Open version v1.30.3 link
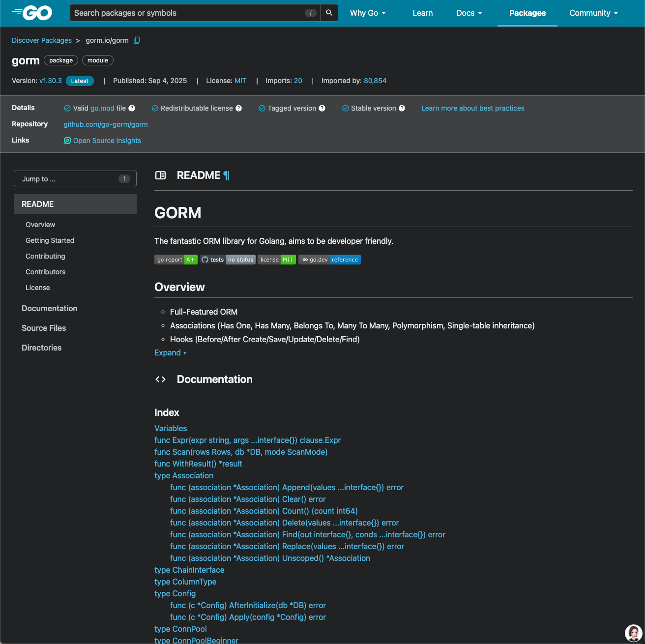This screenshot has height=644, width=645. (51, 81)
